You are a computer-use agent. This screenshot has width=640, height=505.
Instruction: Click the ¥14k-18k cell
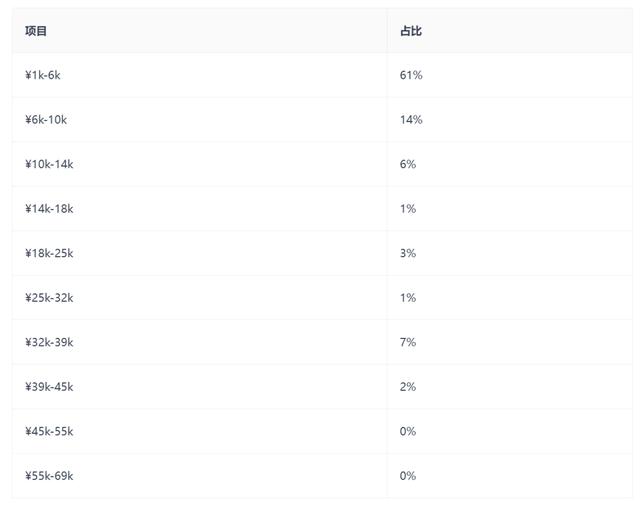pyautogui.click(x=49, y=209)
